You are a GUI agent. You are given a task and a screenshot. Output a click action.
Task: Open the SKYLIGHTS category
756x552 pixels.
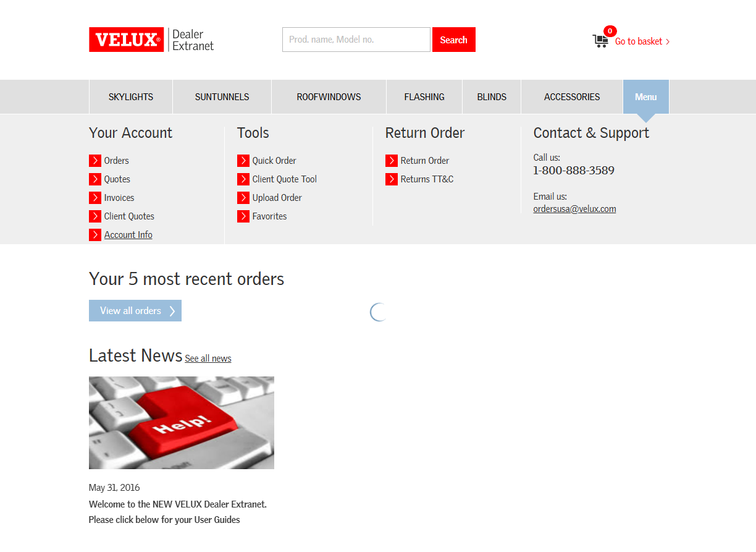tap(131, 97)
